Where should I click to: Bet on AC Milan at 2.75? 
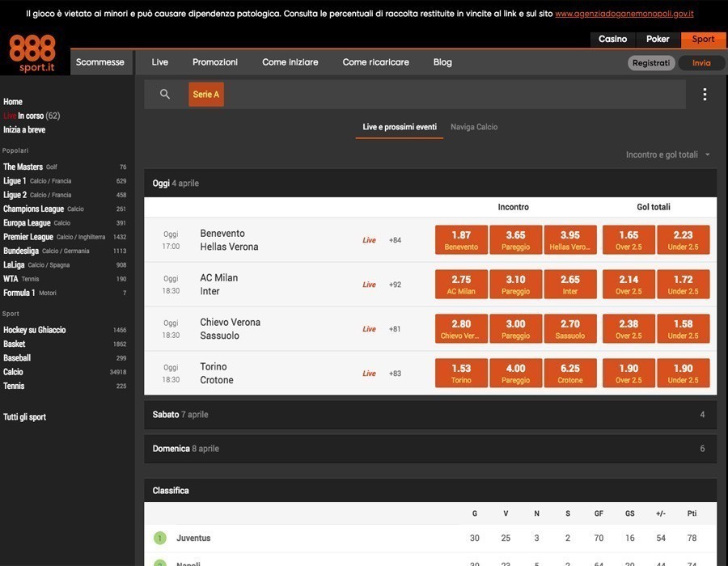pyautogui.click(x=461, y=285)
